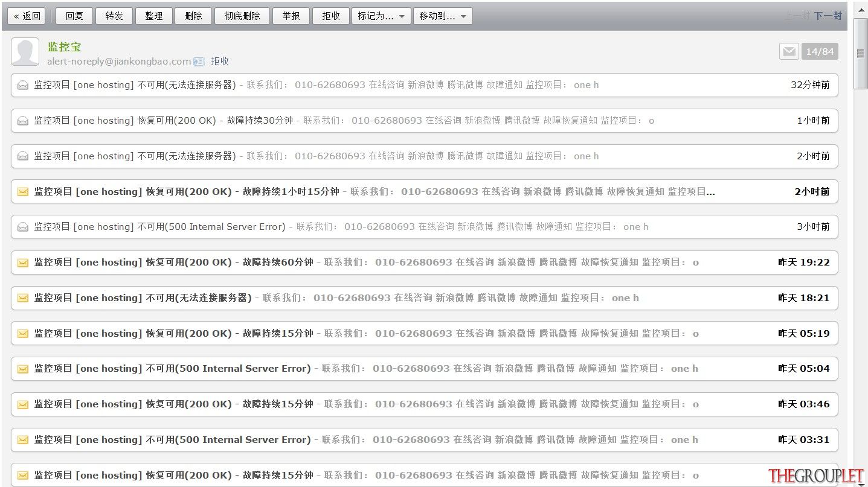Click the 举报 report button

coord(291,16)
